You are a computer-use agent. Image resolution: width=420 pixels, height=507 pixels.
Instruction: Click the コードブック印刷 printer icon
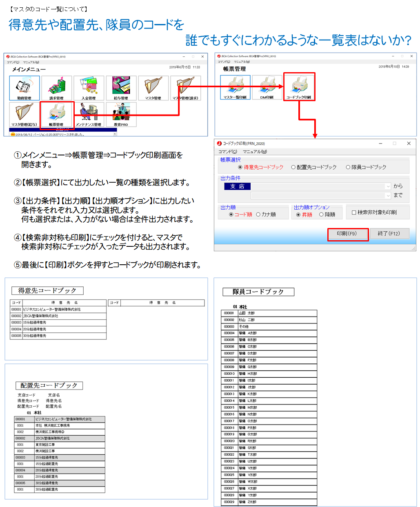[x=299, y=87]
